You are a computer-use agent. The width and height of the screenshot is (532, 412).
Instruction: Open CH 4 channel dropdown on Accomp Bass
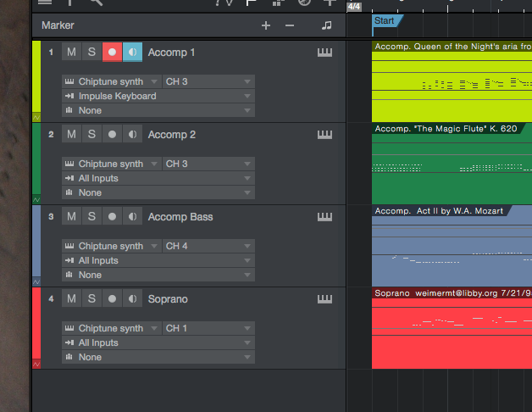pos(208,246)
